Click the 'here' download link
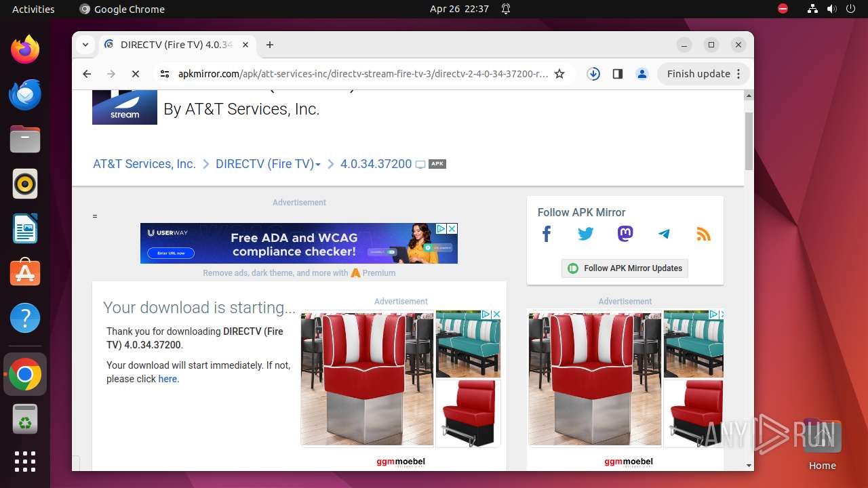This screenshot has width=868, height=488. click(167, 379)
